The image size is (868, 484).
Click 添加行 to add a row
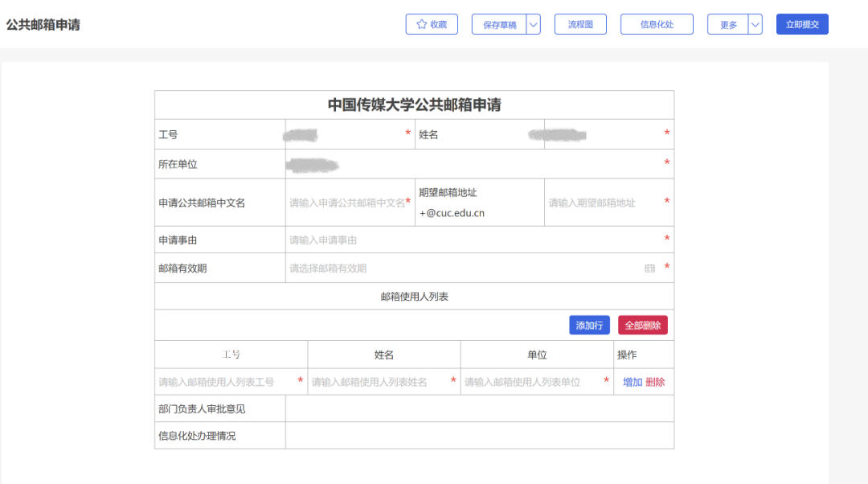[589, 326]
